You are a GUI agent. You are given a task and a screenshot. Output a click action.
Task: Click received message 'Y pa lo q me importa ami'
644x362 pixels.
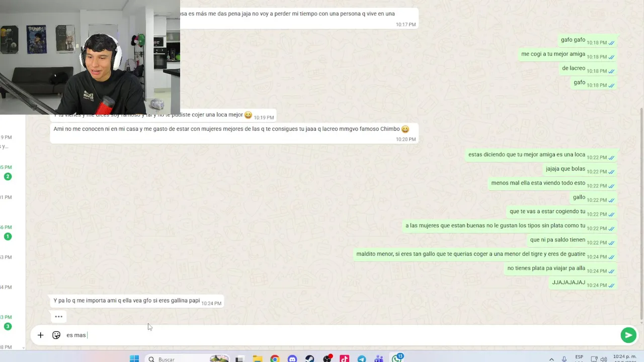click(136, 301)
